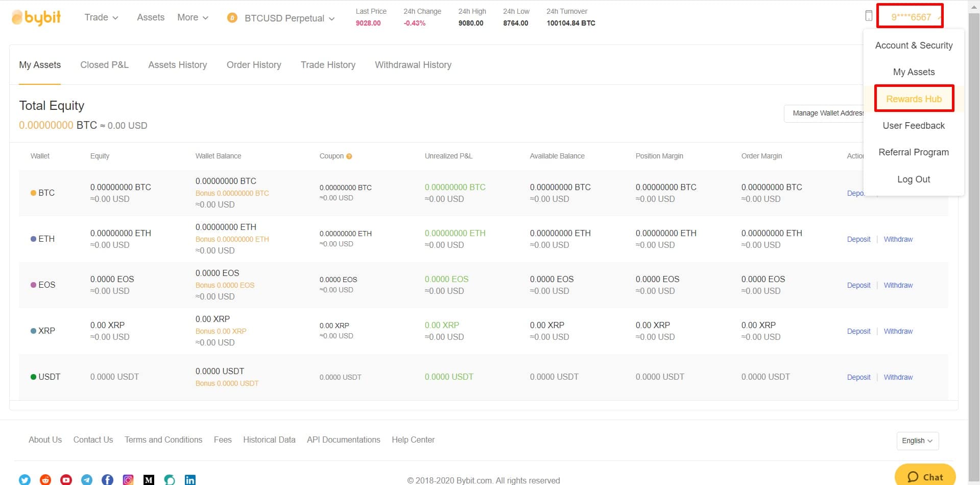980x485 pixels.
Task: Click the USDT wallet name in table
Action: coord(49,377)
